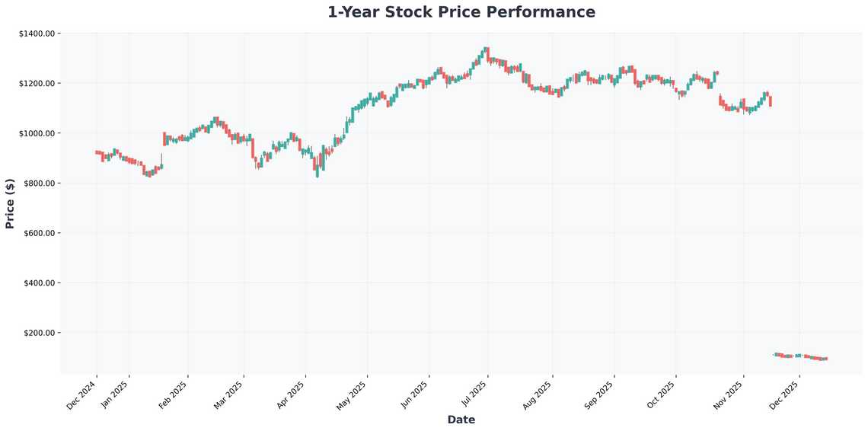
Task: Choose the $200.00 y-axis tick label
Action: [40, 333]
